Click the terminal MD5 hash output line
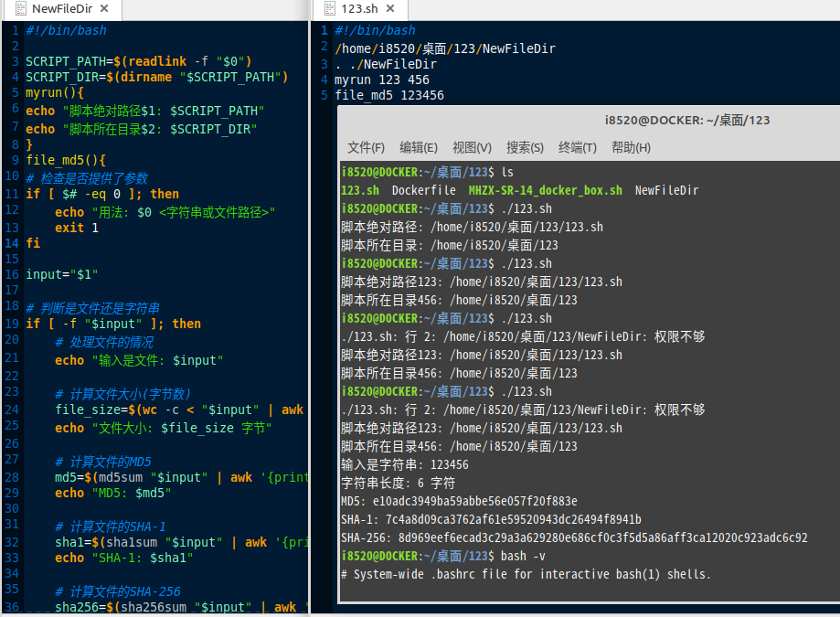 click(459, 501)
